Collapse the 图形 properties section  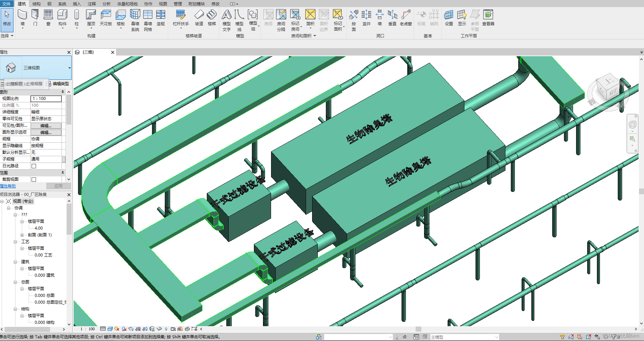63,92
